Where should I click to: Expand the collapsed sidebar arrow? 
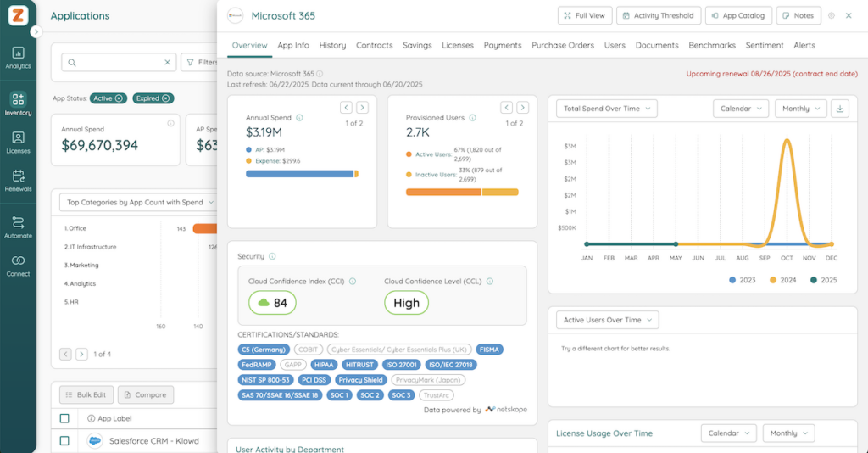[36, 32]
